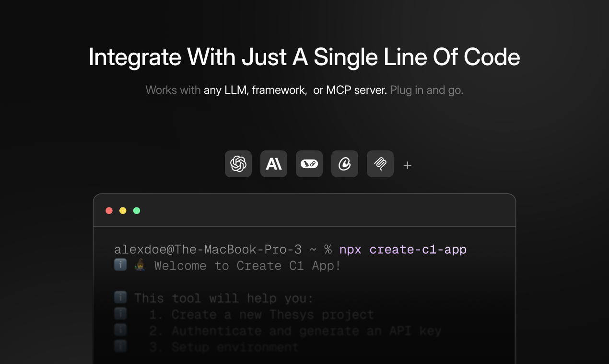The width and height of the screenshot is (609, 364).
Task: Click the info badge beside 'Authenticate and generate an API key'
Action: click(120, 330)
